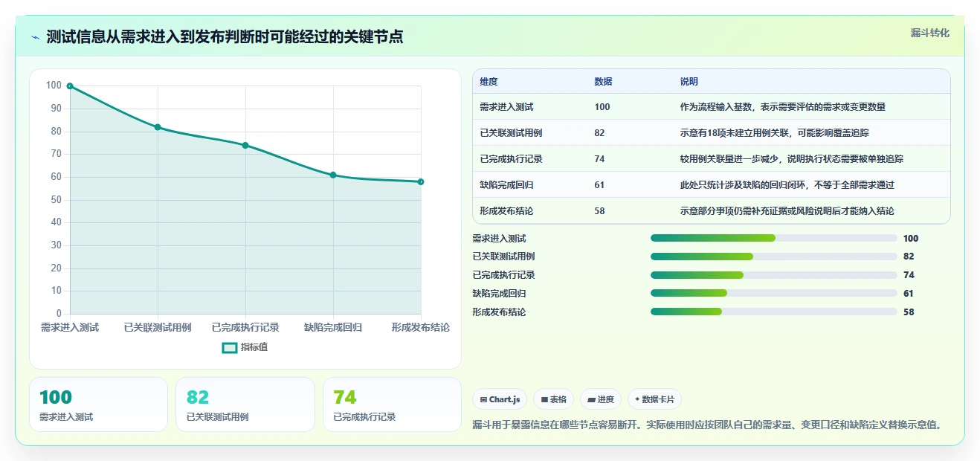Click description starting 较用例关联量进一步减少
The width and height of the screenshot is (980, 461).
click(x=792, y=159)
